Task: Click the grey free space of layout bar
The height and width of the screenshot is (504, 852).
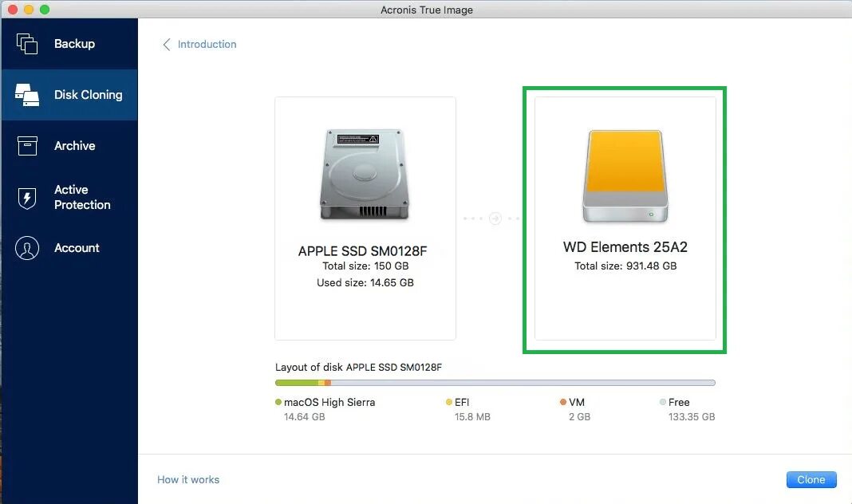Action: click(523, 383)
